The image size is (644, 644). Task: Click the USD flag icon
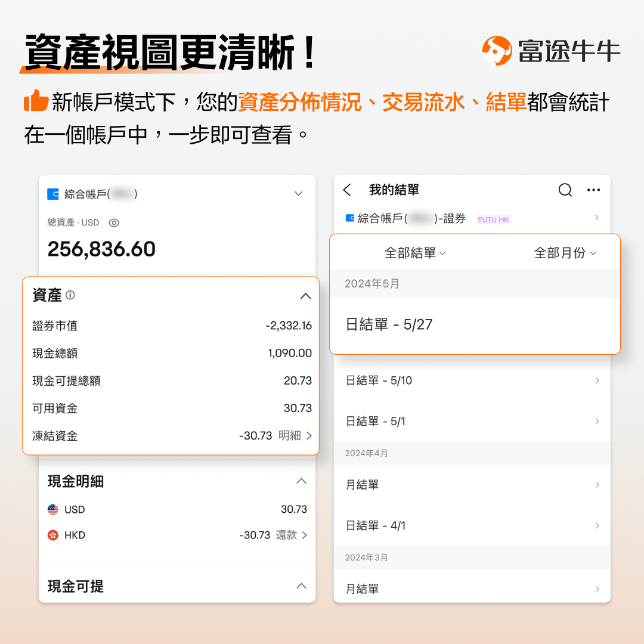(53, 509)
